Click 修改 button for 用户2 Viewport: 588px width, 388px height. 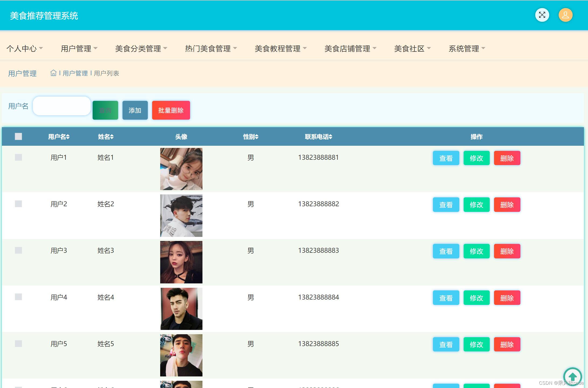click(x=476, y=205)
